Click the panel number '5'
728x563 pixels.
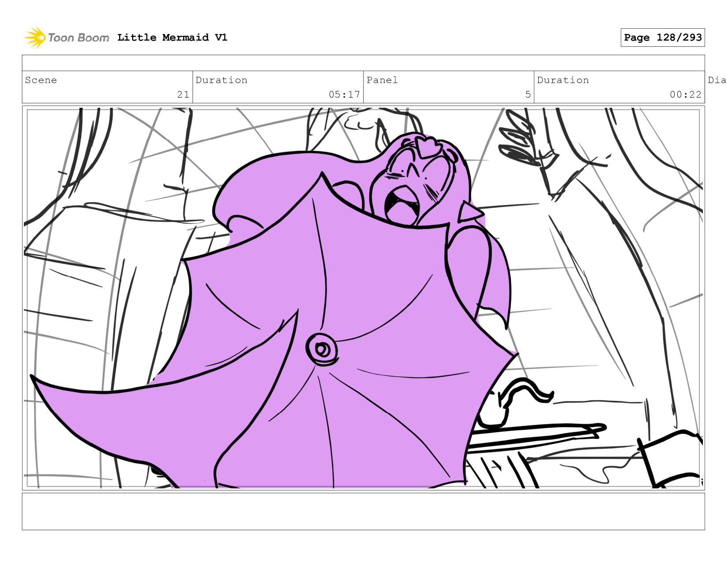[x=528, y=94]
